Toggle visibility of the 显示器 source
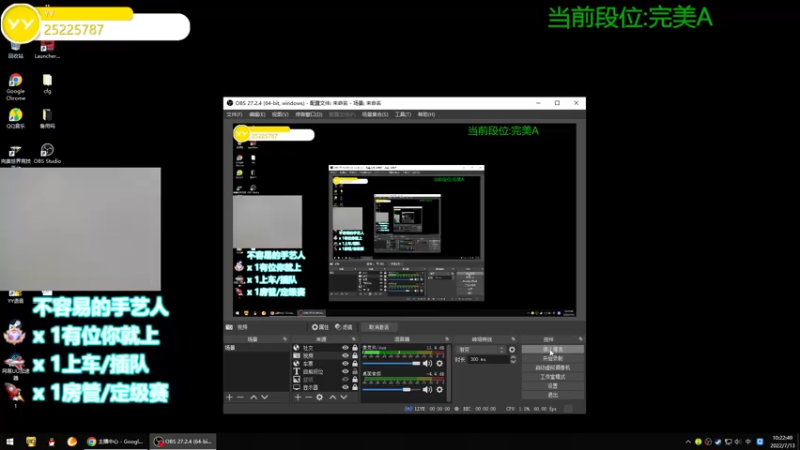The image size is (800, 450). click(x=345, y=387)
